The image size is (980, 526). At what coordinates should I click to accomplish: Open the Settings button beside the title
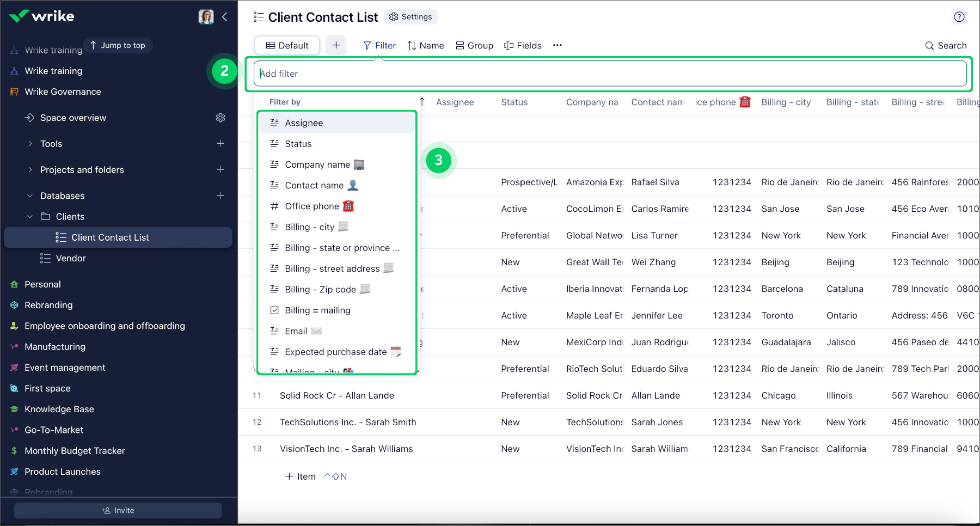411,17
